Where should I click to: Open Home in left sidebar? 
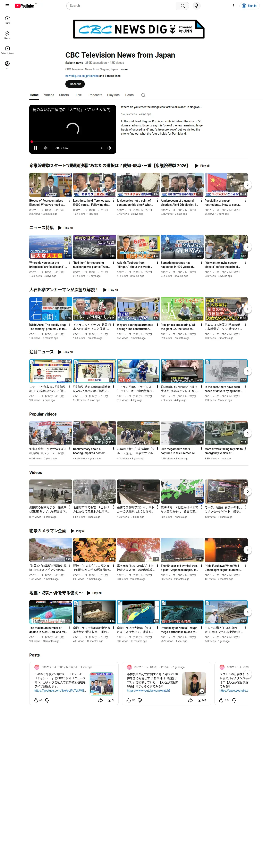coord(7,20)
